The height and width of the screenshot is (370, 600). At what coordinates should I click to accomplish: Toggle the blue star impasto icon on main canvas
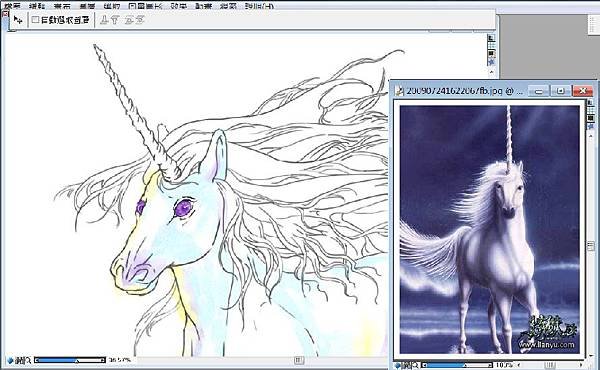tap(491, 62)
